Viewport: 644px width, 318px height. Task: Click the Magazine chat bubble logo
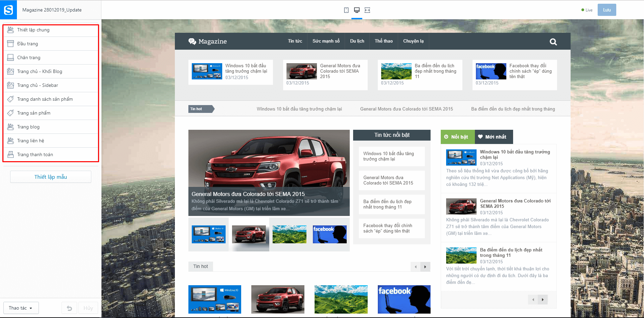(192, 42)
